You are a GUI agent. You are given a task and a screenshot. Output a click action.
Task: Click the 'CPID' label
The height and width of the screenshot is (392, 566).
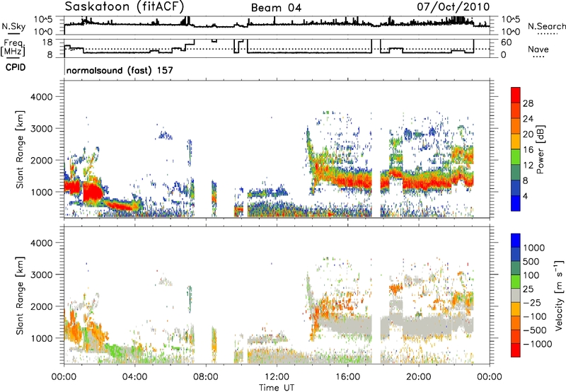pos(16,67)
